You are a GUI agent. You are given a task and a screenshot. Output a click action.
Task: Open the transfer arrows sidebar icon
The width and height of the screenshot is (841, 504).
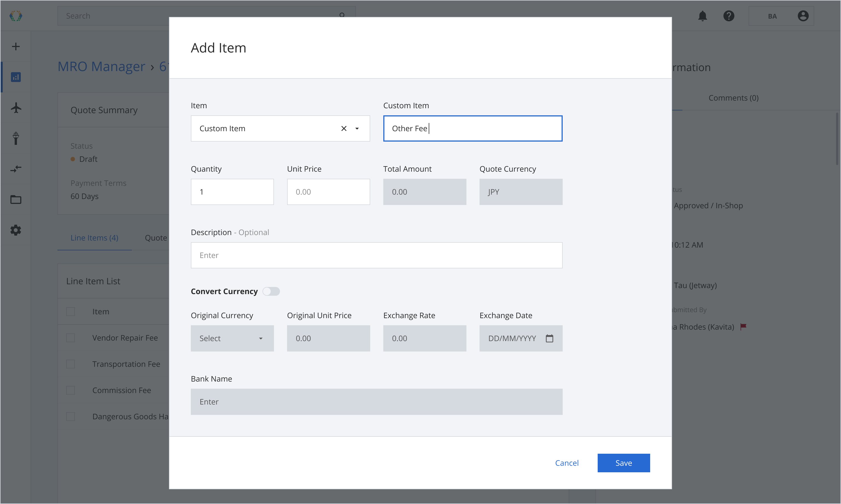point(16,169)
